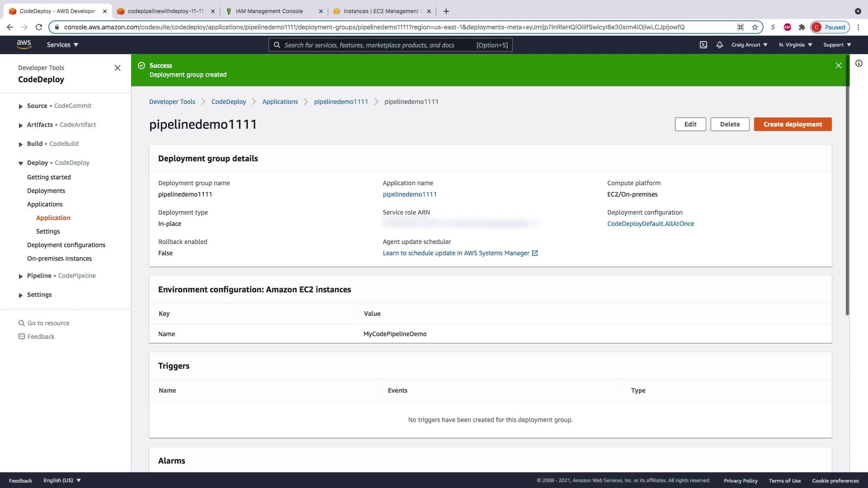Click the Feedback speech bubble icon in sidebar
Screen dimensions: 868x488
pos(21,337)
